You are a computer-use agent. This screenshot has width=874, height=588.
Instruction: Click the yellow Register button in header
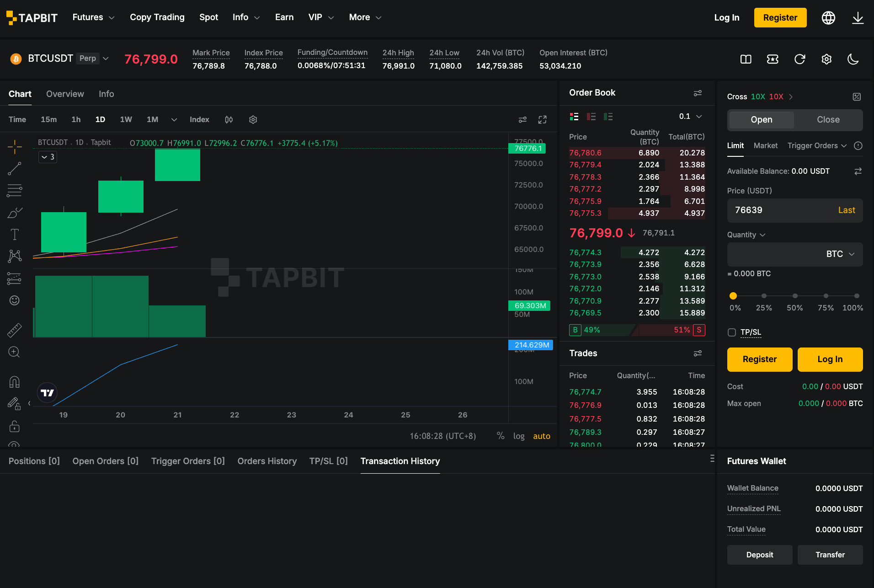780,17
